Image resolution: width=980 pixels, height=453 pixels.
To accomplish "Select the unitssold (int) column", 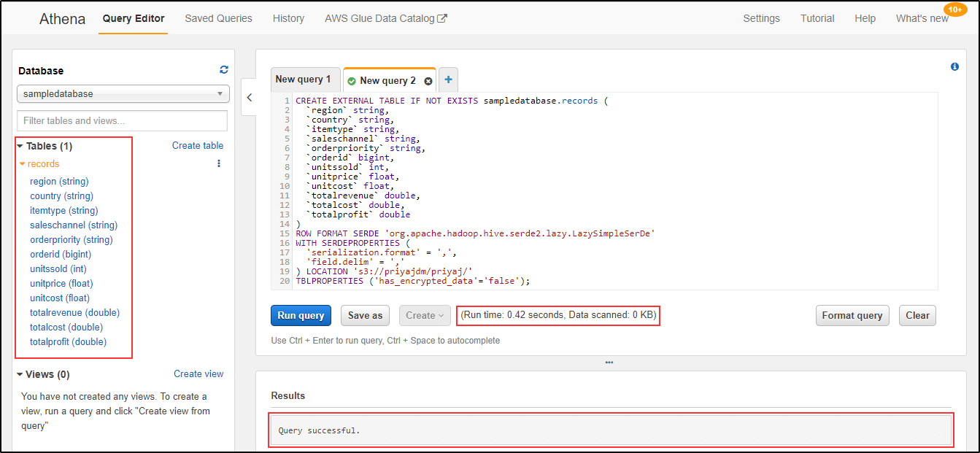I will tap(58, 269).
